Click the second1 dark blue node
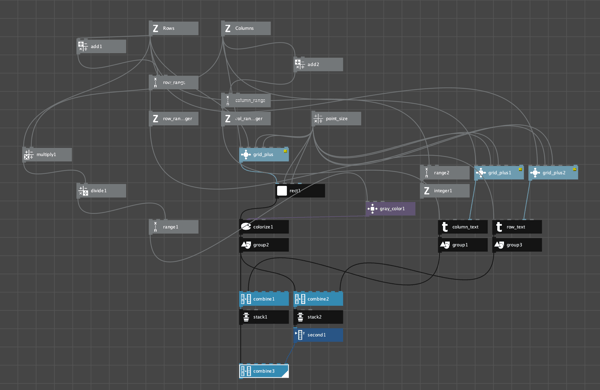Image resolution: width=600 pixels, height=390 pixels. 318,335
